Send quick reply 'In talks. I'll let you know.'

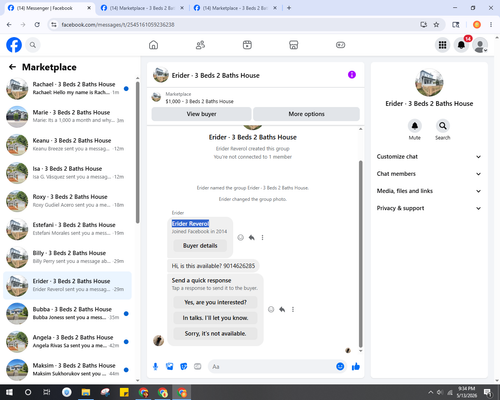(x=215, y=318)
